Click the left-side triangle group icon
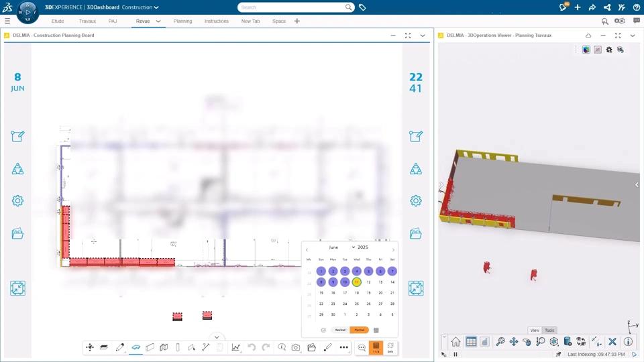644x362 pixels. click(17, 169)
